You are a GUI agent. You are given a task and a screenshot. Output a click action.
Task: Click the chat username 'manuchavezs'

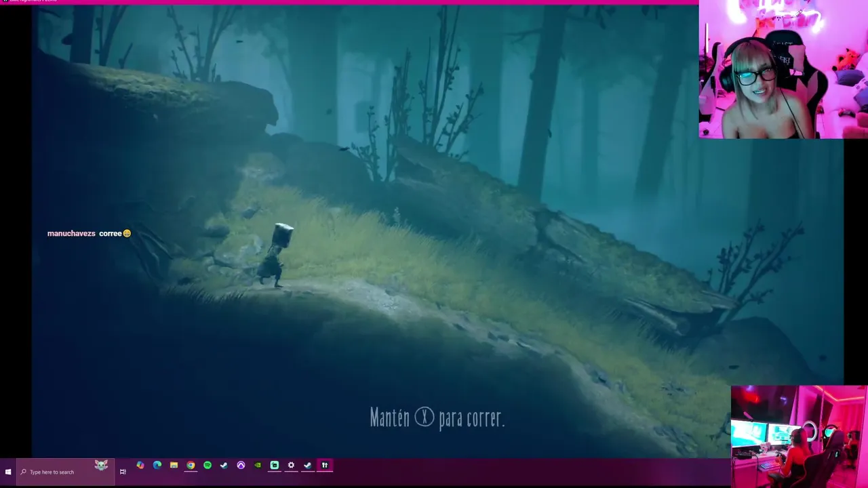[71, 233]
